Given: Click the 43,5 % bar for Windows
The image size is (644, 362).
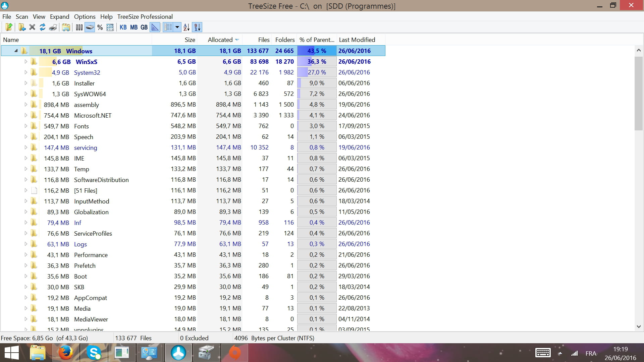Looking at the screenshot, I should pyautogui.click(x=317, y=51).
